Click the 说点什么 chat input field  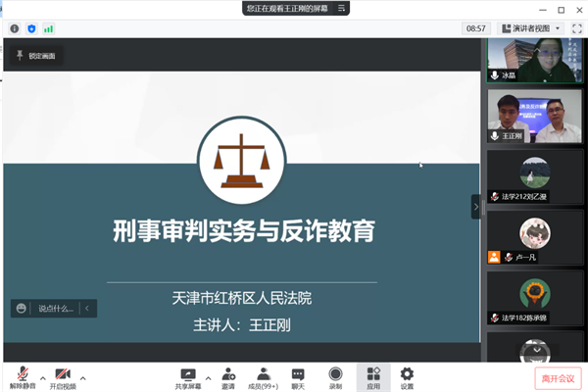coord(55,308)
